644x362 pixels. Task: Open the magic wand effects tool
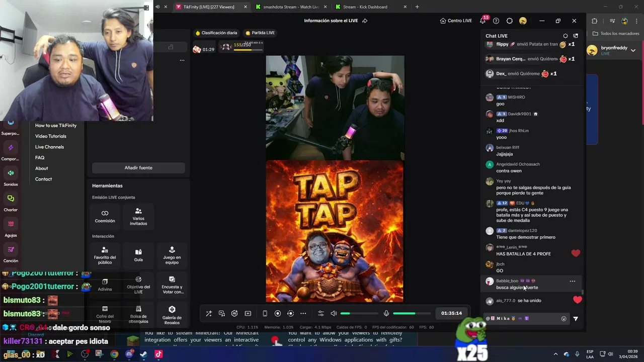tap(209, 313)
